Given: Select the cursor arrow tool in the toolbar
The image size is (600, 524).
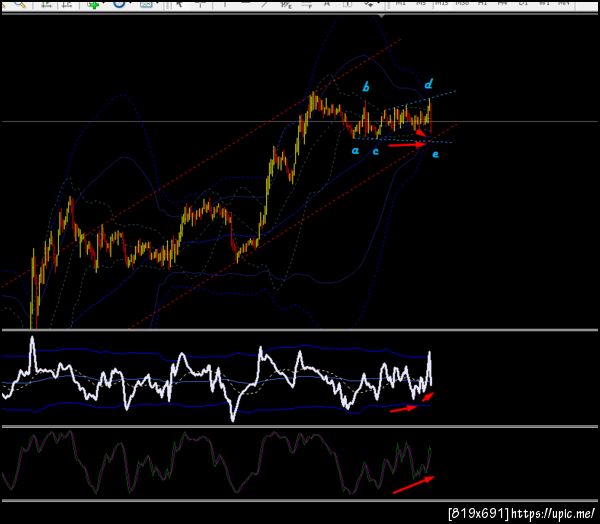Looking at the screenshot, I should tap(179, 4).
